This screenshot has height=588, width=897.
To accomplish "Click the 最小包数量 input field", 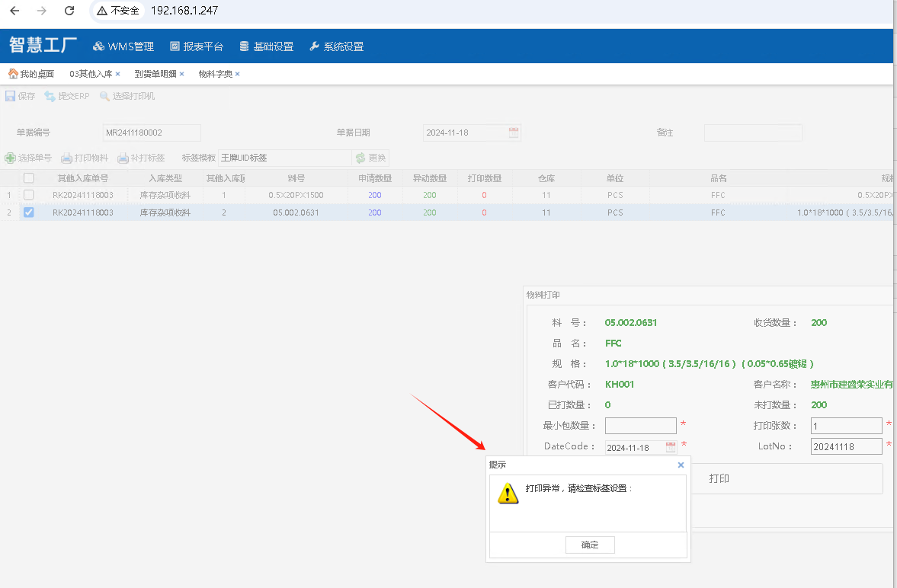I will pos(640,426).
